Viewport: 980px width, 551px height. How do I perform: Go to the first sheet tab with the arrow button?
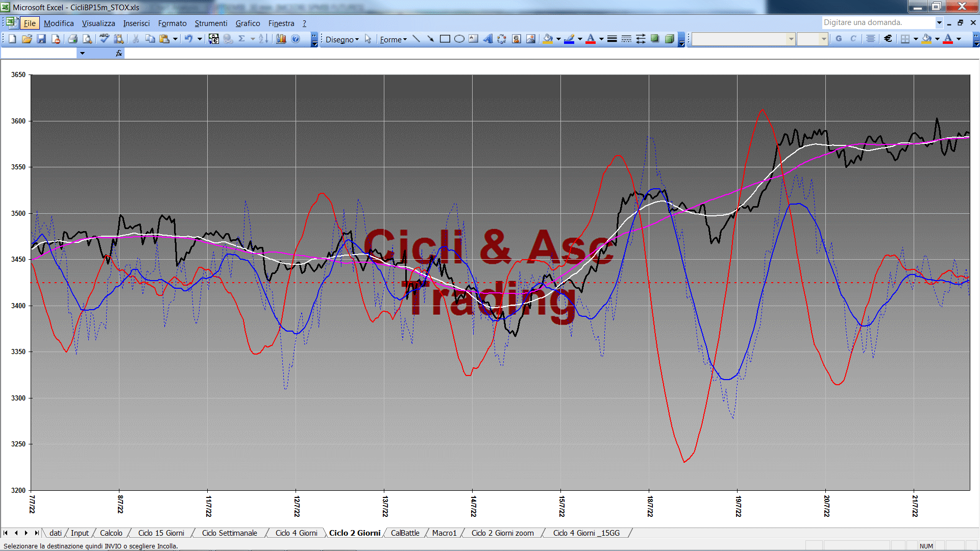coord(6,533)
